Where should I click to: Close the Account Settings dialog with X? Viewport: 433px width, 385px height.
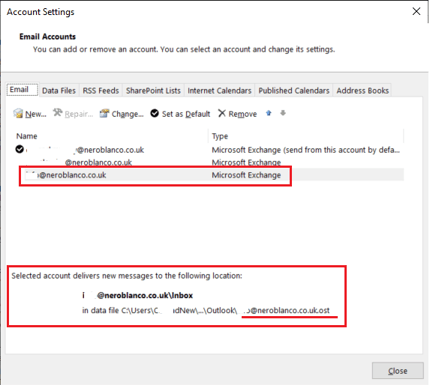[x=416, y=11]
